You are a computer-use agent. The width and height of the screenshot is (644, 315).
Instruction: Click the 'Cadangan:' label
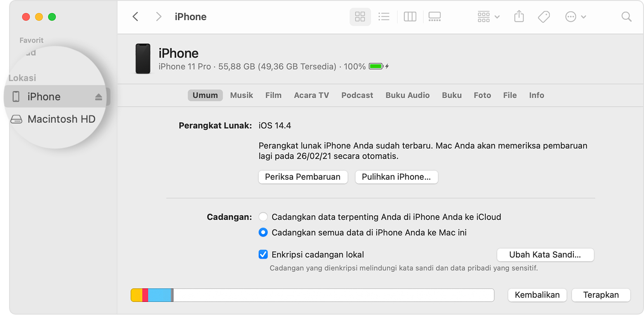pyautogui.click(x=229, y=217)
